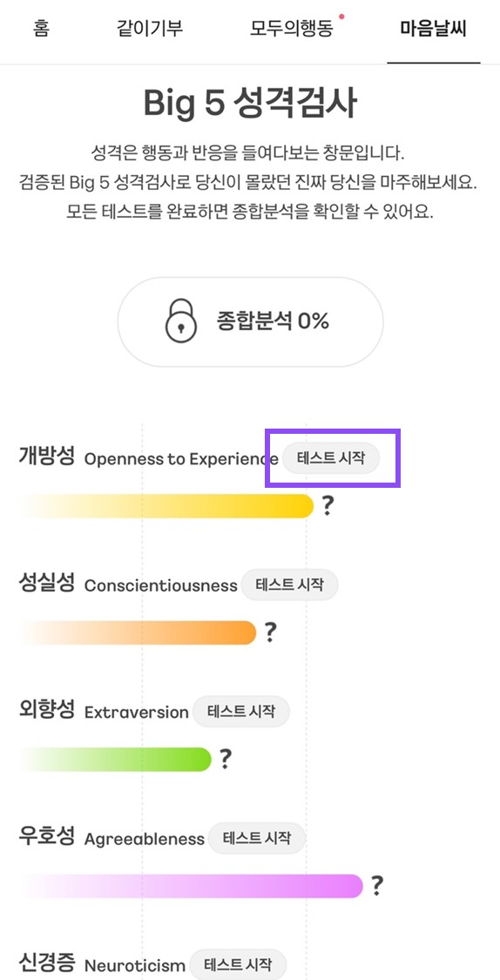Click the yellow Openness progress bar
Viewport: 500px width, 980px height.
tap(166, 505)
